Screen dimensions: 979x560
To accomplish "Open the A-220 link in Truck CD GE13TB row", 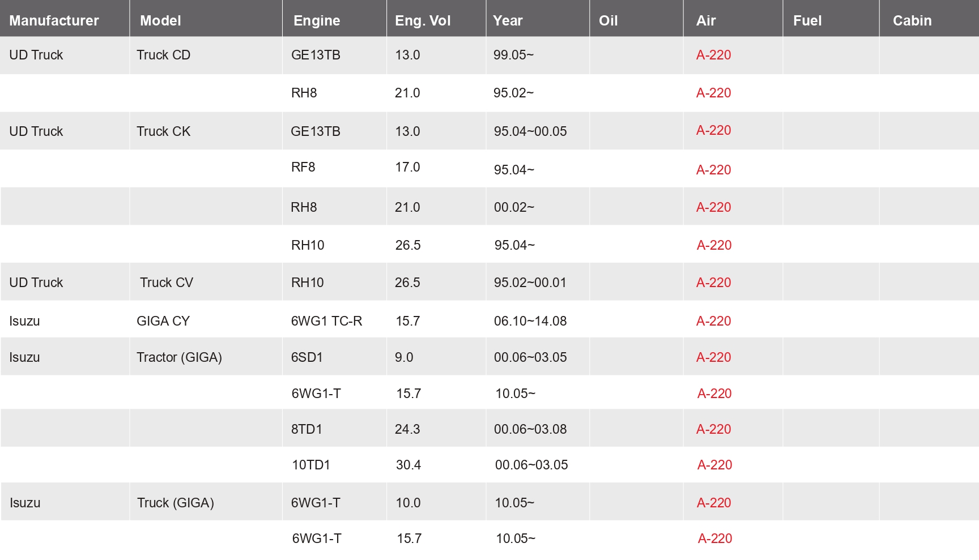I will tap(713, 55).
